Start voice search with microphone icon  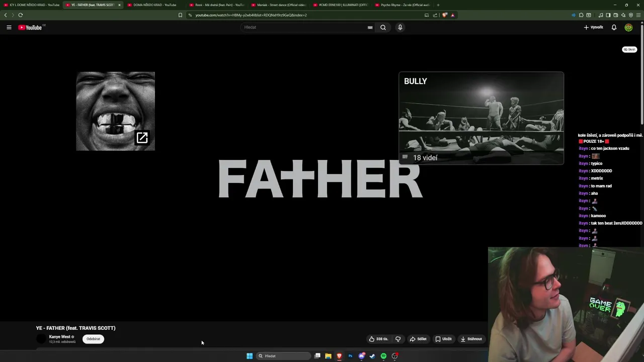click(400, 27)
